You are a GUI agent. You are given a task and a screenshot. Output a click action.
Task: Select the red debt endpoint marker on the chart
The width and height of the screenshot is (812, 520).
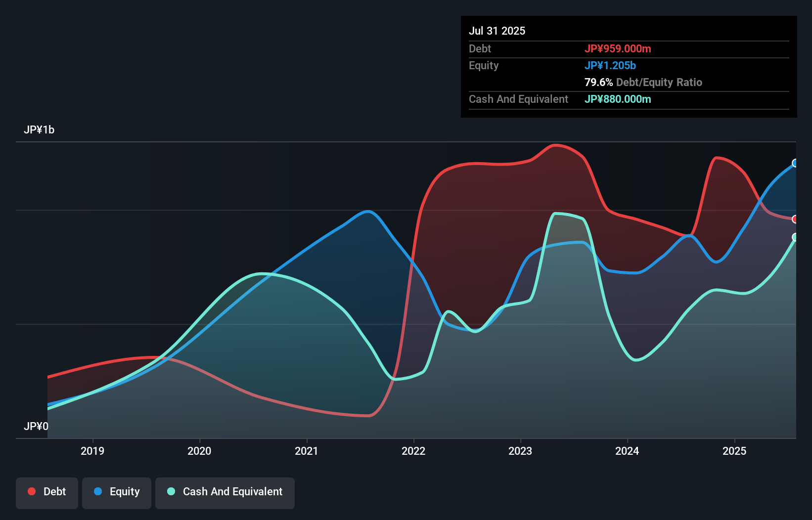pos(795,219)
